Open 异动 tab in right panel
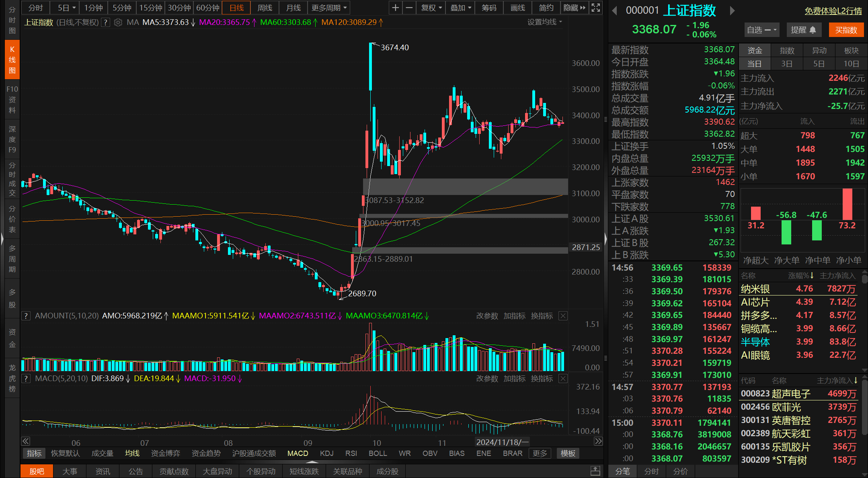 pyautogui.click(x=819, y=50)
